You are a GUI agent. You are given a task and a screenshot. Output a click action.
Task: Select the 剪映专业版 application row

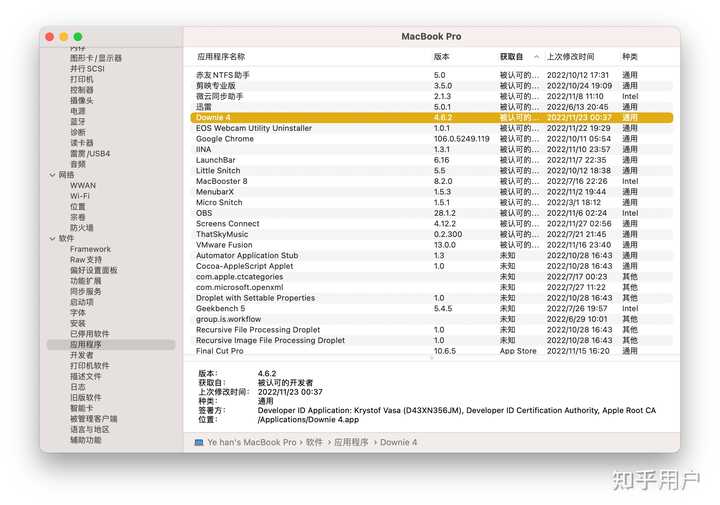pyautogui.click(x=432, y=85)
